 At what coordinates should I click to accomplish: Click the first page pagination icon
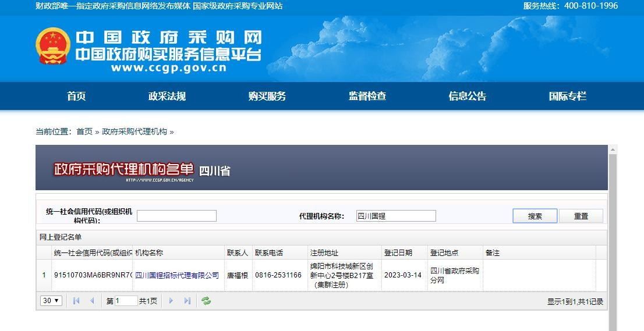tap(76, 301)
